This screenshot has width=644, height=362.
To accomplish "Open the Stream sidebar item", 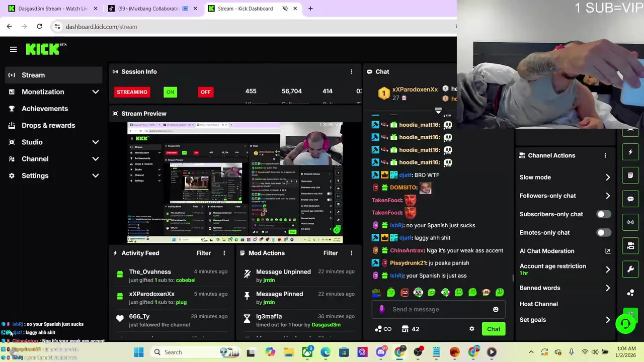I will tap(54, 75).
